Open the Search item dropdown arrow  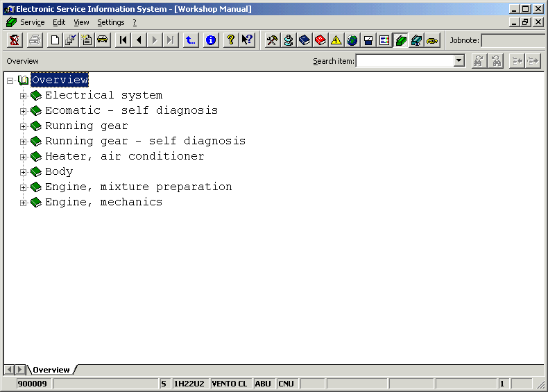pyautogui.click(x=459, y=61)
